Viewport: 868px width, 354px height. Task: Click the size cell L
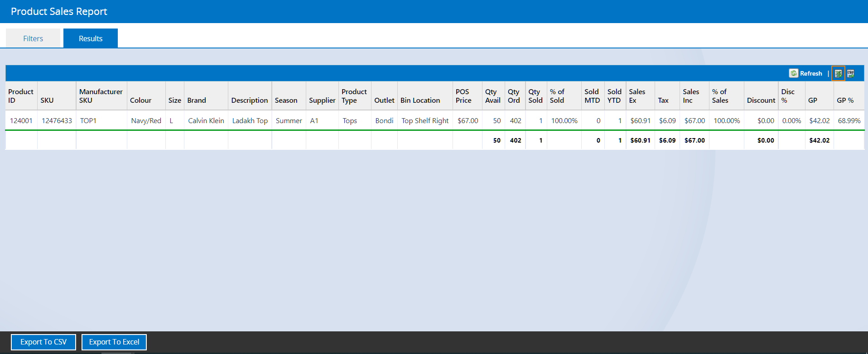[175, 120]
